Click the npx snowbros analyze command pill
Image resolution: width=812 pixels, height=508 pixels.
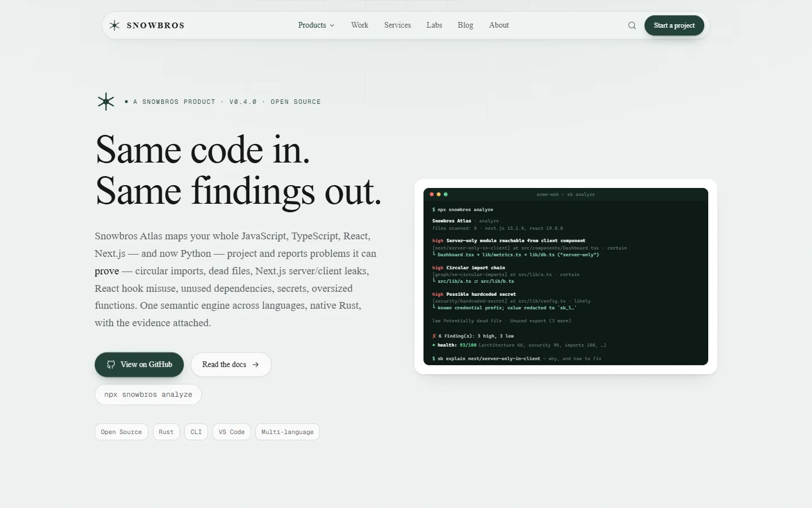[x=148, y=395]
